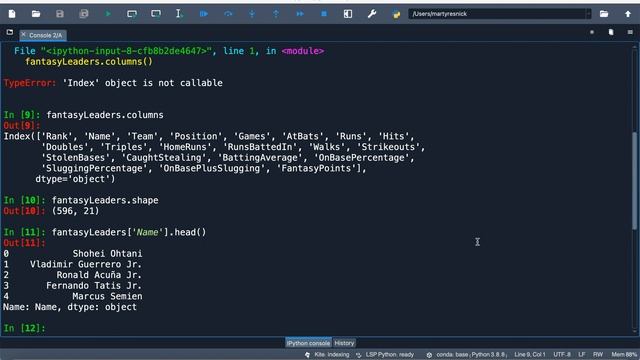This screenshot has height=360, width=640.
Task: Click 'Ronald Acuña Jr.' in output
Action: (99, 275)
